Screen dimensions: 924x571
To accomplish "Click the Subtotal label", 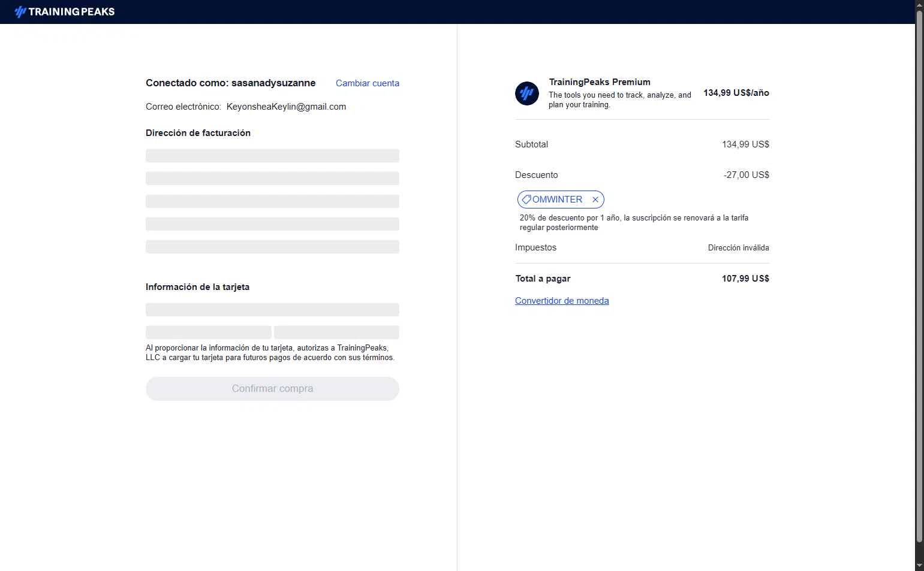I will point(531,144).
